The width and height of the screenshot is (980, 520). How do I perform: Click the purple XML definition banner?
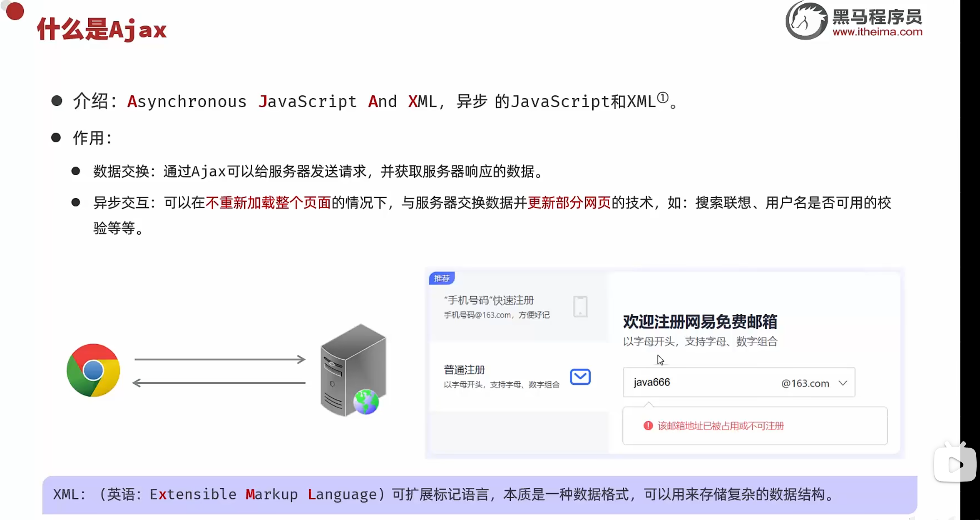tap(479, 494)
